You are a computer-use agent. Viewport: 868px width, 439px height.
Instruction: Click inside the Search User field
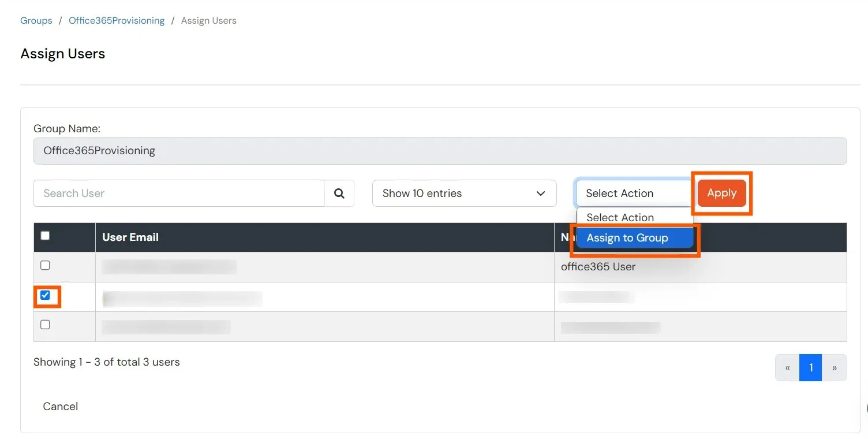[x=173, y=193]
